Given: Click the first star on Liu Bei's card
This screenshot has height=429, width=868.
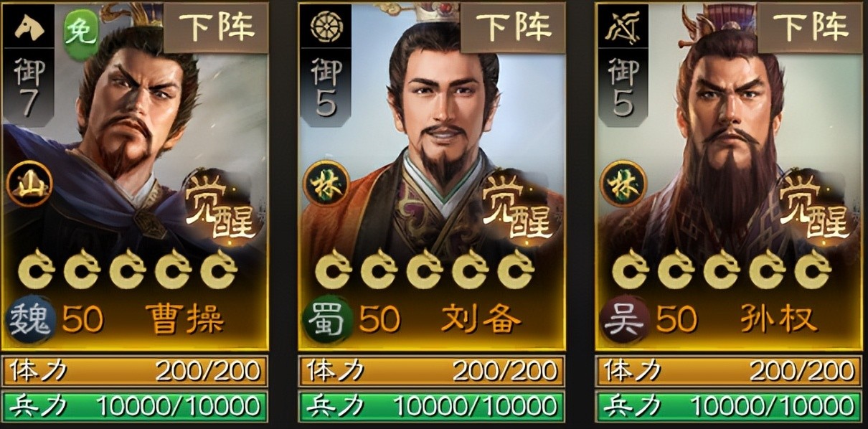Looking at the screenshot, I should [334, 270].
